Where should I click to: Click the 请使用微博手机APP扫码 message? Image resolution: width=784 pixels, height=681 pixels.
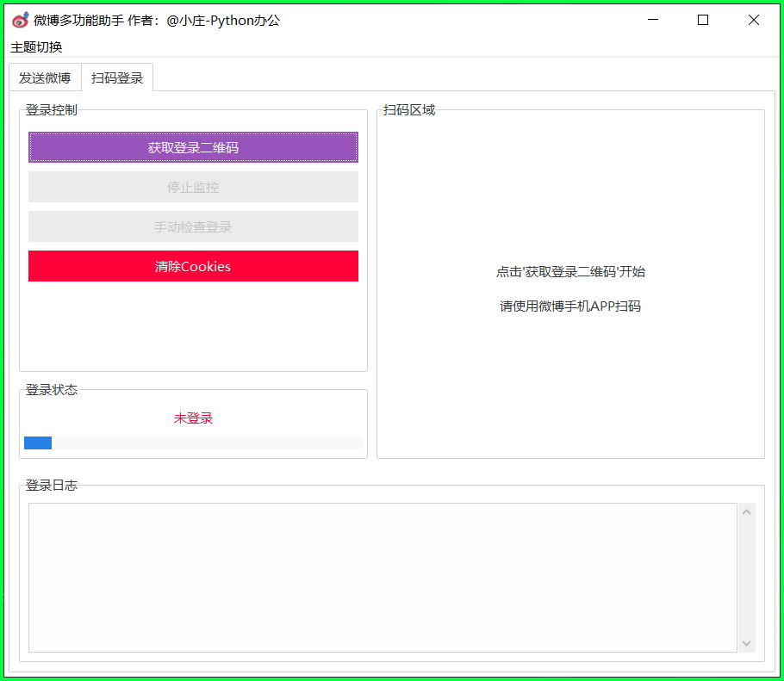(x=570, y=306)
